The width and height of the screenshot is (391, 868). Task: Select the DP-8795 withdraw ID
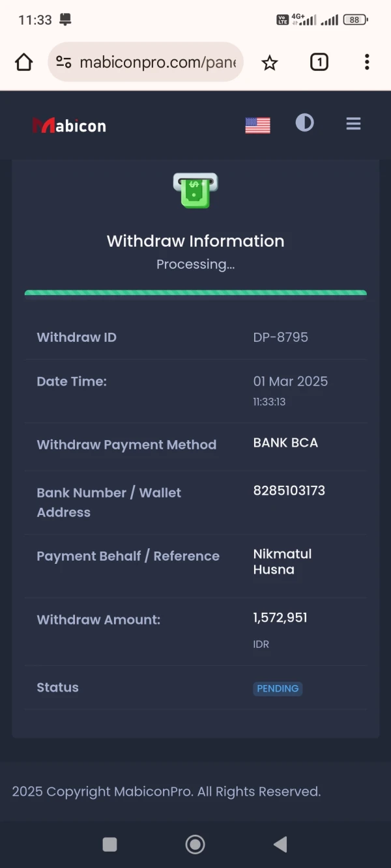click(280, 337)
